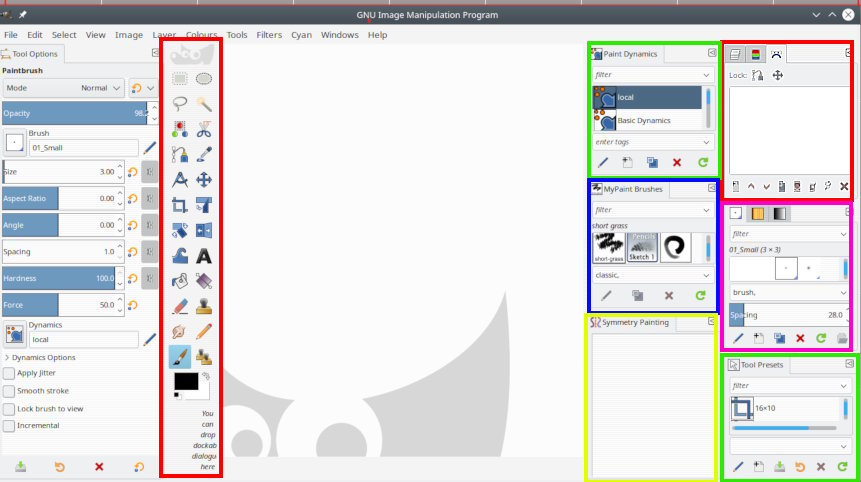Select the Rectangle Select tool

[x=180, y=79]
